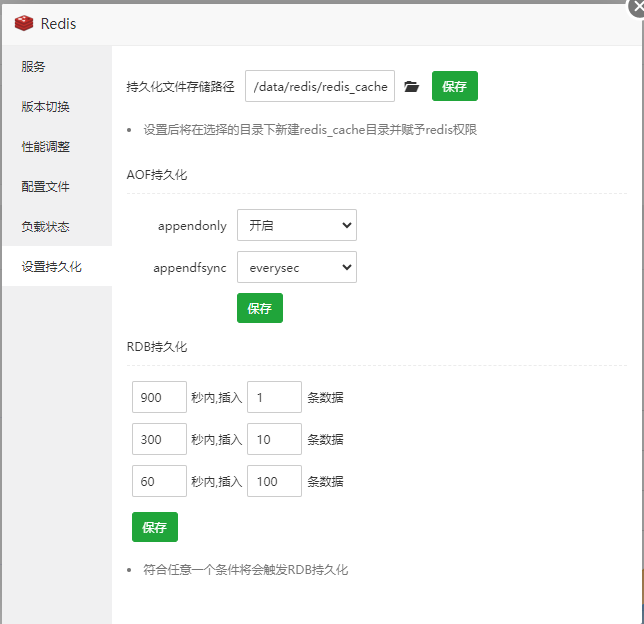644x624 pixels.
Task: Click the note about redis_cache directory
Action: [310, 130]
